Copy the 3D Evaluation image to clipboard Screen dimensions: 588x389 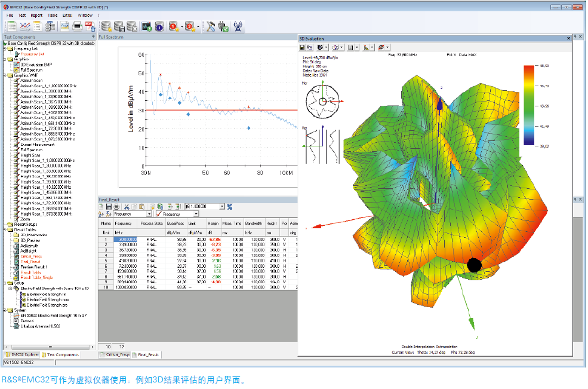pyautogui.click(x=309, y=47)
